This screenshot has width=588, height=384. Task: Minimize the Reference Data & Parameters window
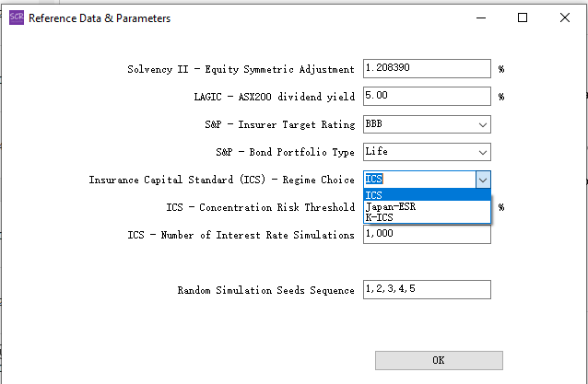click(480, 17)
